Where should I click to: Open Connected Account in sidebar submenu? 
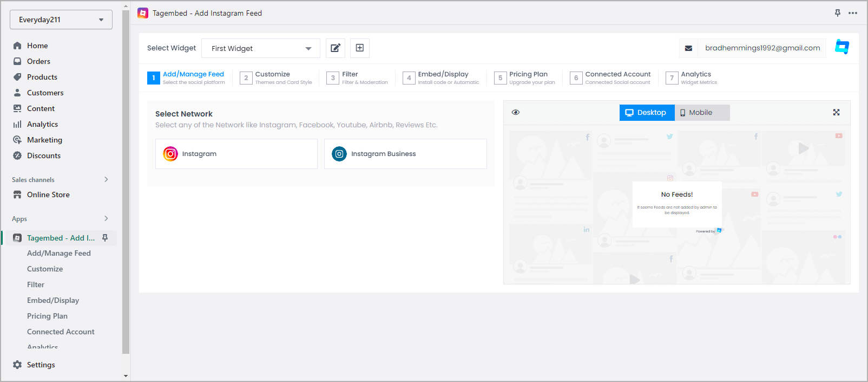(x=61, y=332)
